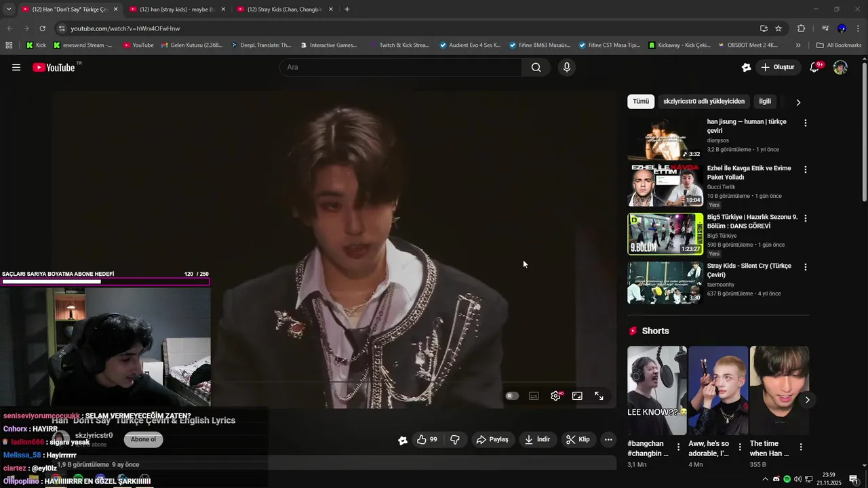Open Chrome three-dot menu

coord(858,28)
